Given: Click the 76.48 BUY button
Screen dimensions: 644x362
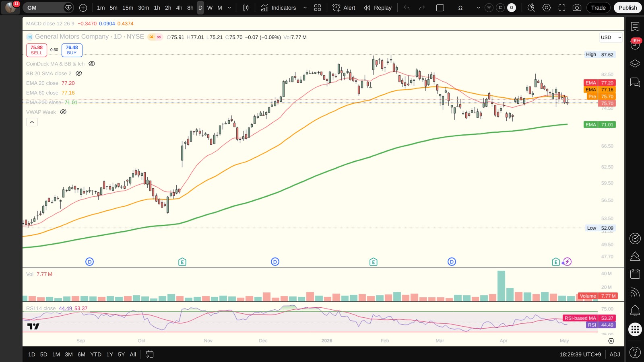Looking at the screenshot, I should point(72,50).
